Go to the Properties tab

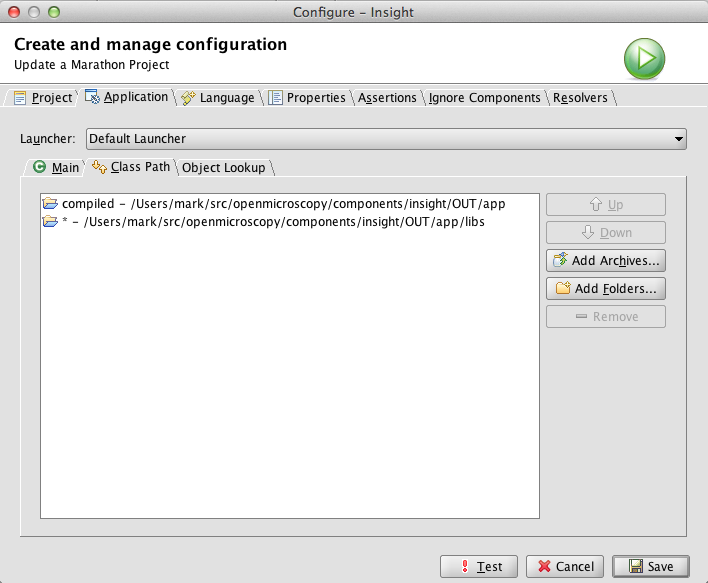tap(307, 98)
